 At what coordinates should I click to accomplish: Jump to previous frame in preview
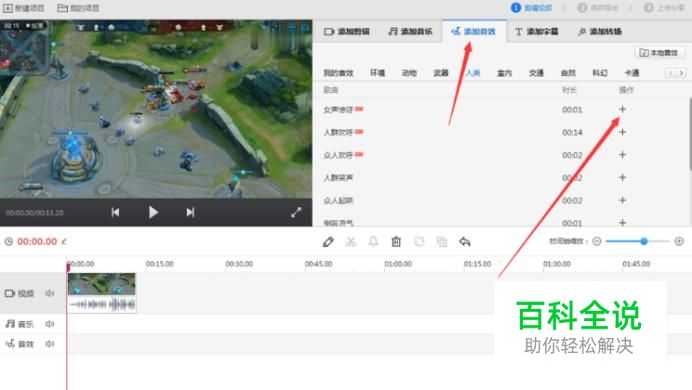point(115,212)
